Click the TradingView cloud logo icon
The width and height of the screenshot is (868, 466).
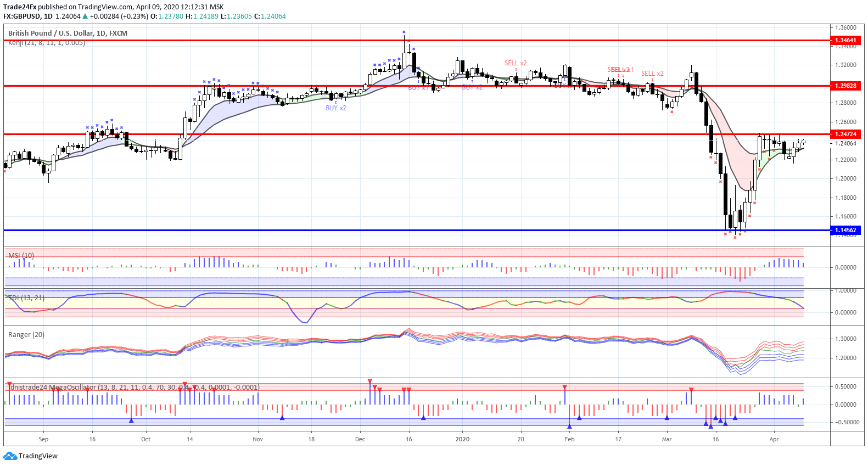(x=10, y=456)
